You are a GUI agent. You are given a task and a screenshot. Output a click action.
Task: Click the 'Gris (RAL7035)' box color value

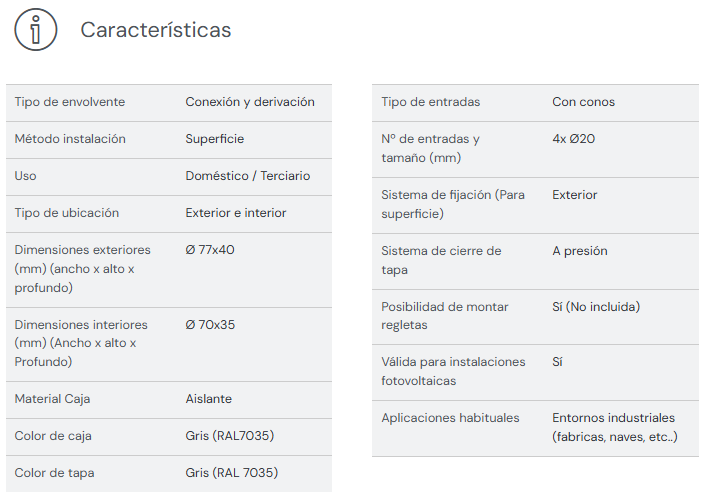[230, 436]
